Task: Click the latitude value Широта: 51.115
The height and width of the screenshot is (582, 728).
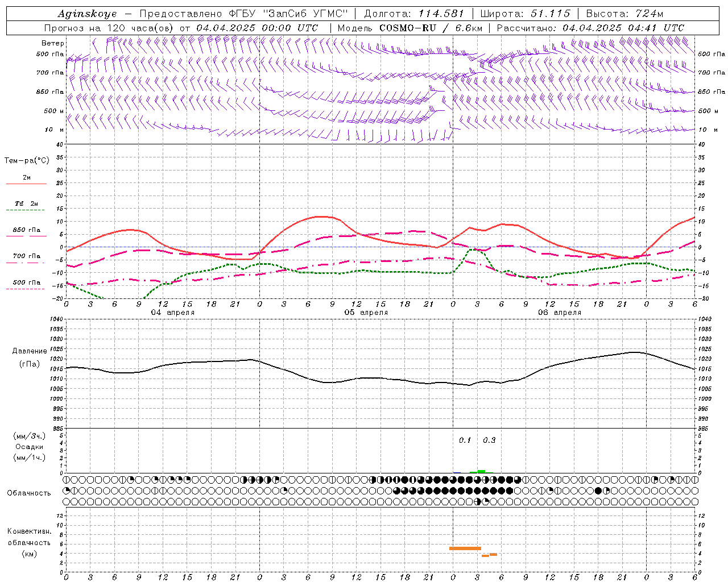Action: 525,14
